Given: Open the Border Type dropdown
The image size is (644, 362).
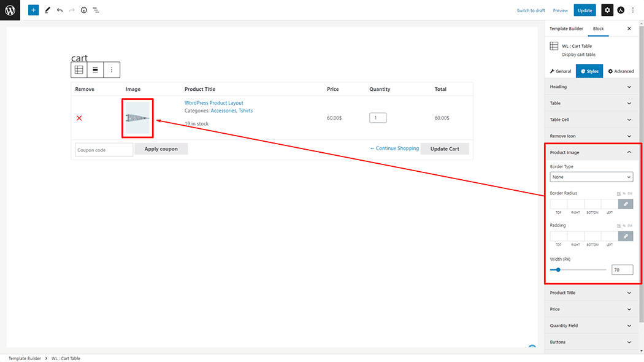Looking at the screenshot, I should click(591, 177).
